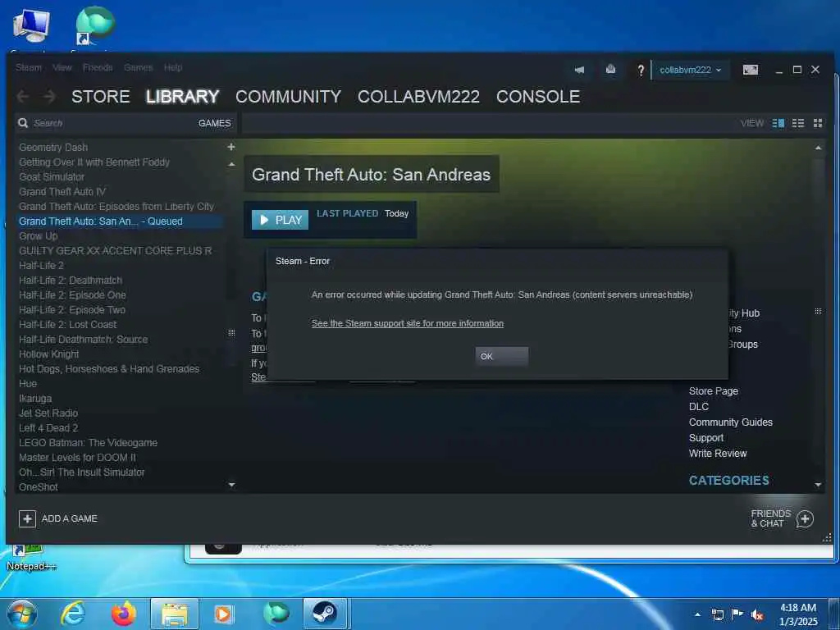Go back with the left arrow

pos(22,97)
